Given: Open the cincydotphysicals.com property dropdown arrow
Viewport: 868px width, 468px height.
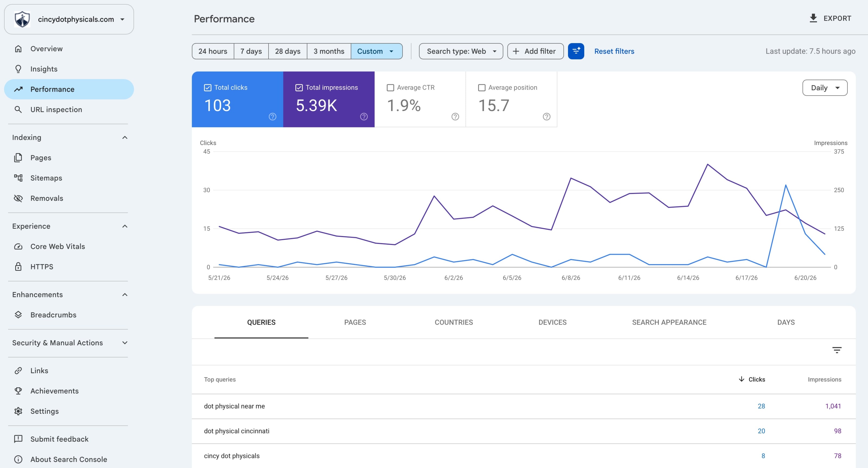Looking at the screenshot, I should [122, 19].
